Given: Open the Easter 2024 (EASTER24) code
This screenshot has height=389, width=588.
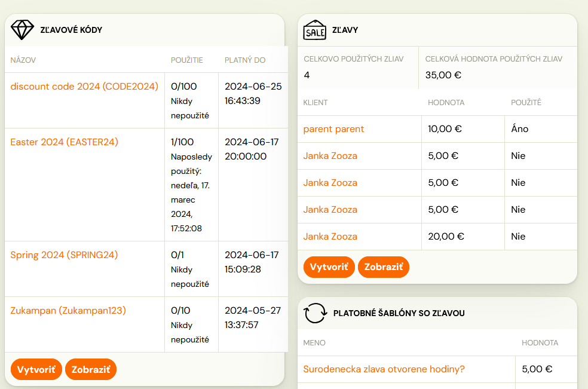Looking at the screenshot, I should (64, 142).
